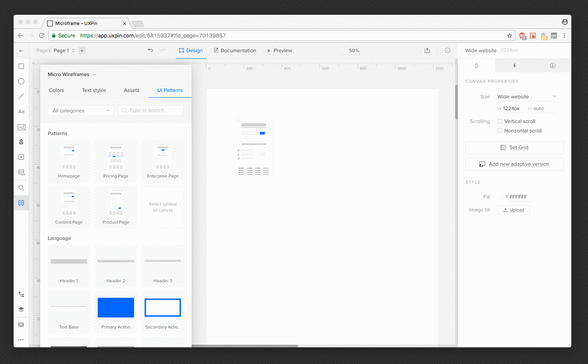Open the Layers panel icon
Viewport: 588px width, 364px height.
tap(21, 310)
